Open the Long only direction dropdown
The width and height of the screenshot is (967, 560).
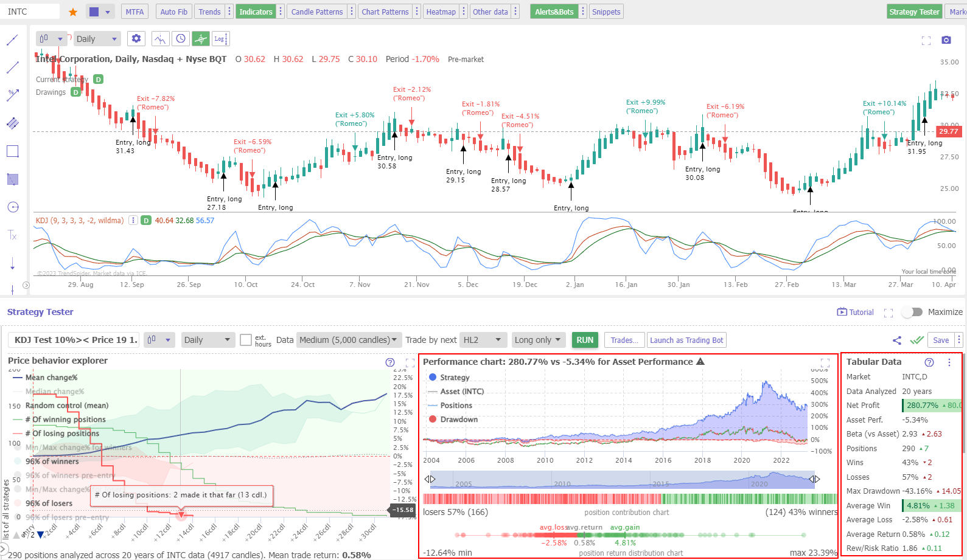point(538,340)
